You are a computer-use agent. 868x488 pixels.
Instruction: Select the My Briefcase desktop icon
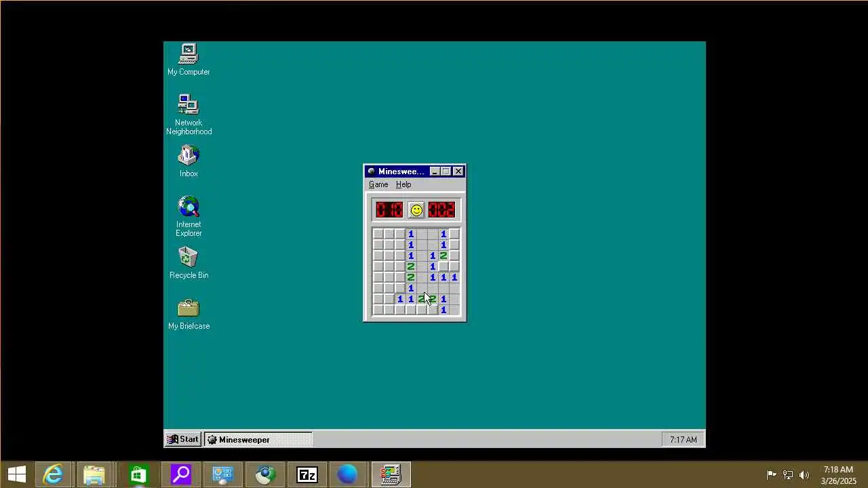pyautogui.click(x=189, y=314)
